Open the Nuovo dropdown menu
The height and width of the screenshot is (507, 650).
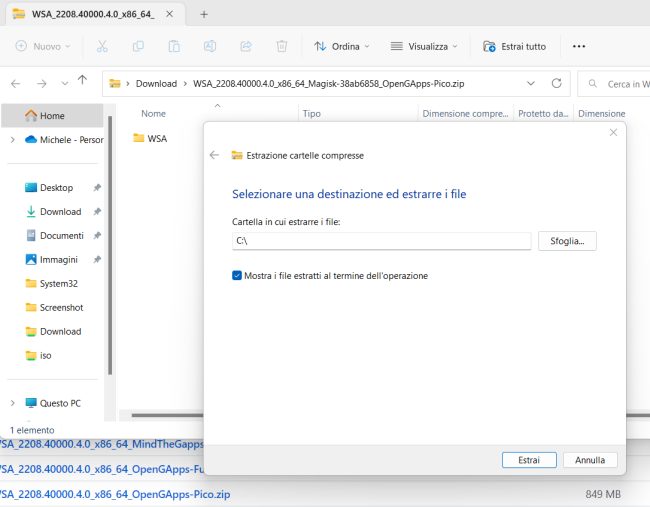click(43, 46)
